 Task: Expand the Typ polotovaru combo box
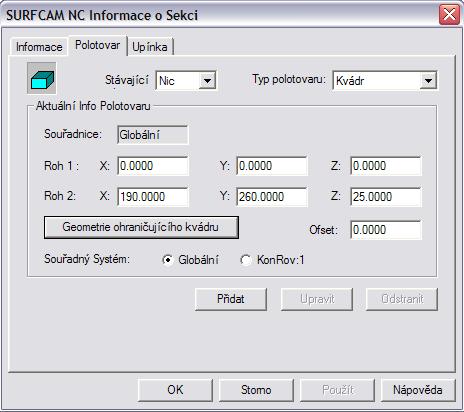click(x=385, y=80)
